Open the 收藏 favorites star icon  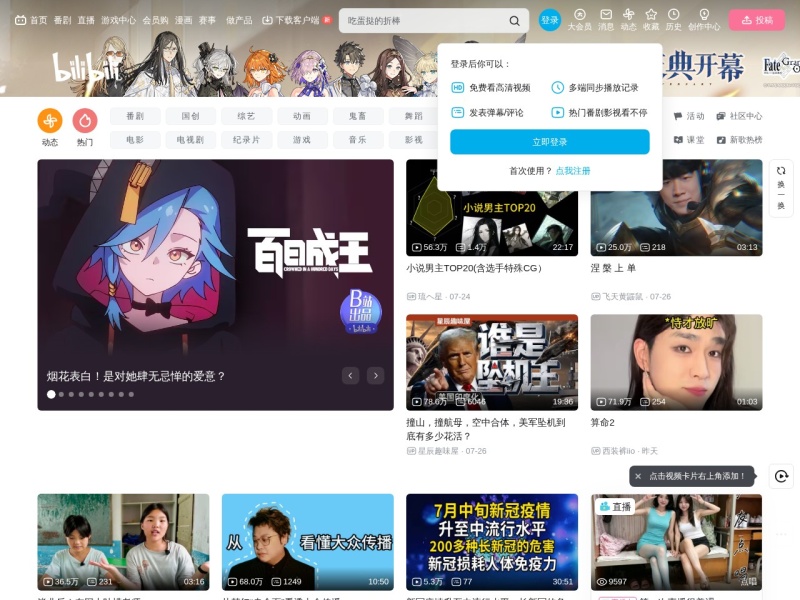click(651, 20)
